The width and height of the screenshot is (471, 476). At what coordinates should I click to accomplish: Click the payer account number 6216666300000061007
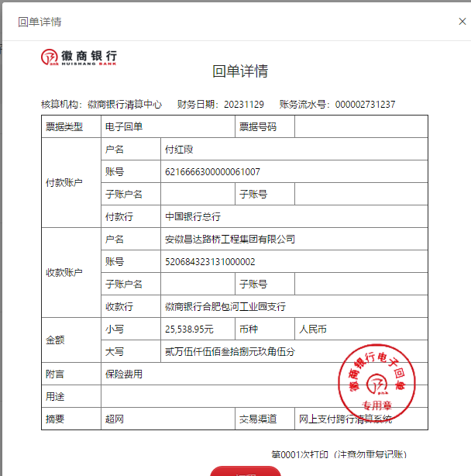[x=213, y=171]
